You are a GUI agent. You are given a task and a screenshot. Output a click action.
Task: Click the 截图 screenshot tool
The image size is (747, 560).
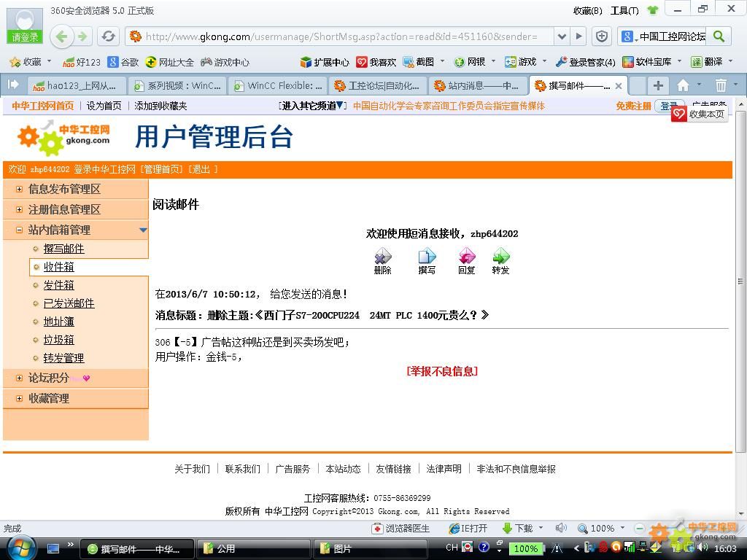pyautogui.click(x=419, y=62)
